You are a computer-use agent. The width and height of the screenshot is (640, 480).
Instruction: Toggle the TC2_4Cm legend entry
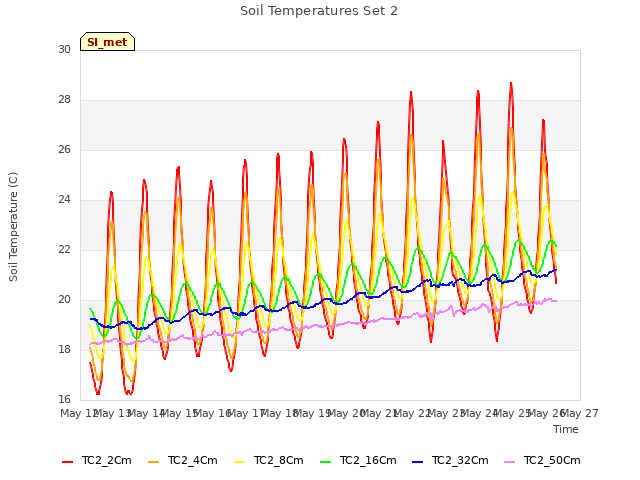click(182, 460)
